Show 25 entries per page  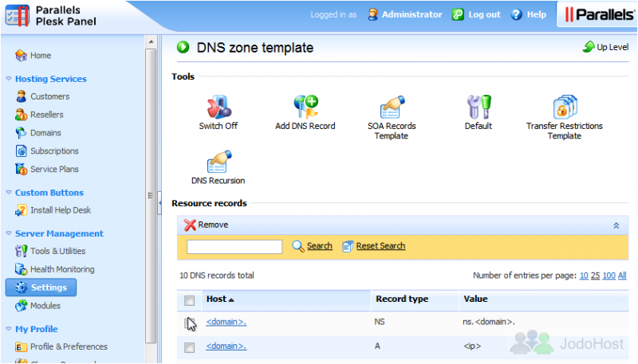pyautogui.click(x=595, y=276)
